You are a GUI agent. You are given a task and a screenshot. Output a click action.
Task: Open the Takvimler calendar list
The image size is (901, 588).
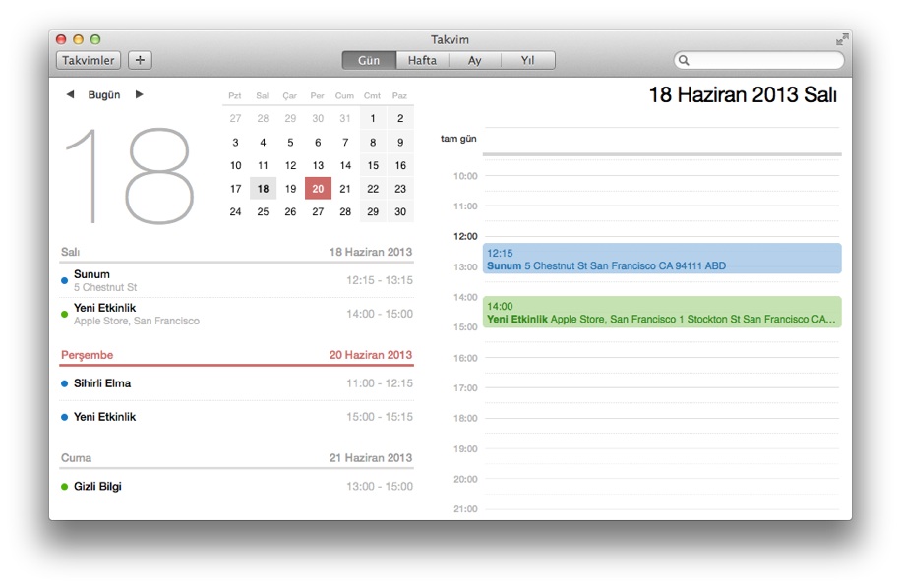[89, 60]
